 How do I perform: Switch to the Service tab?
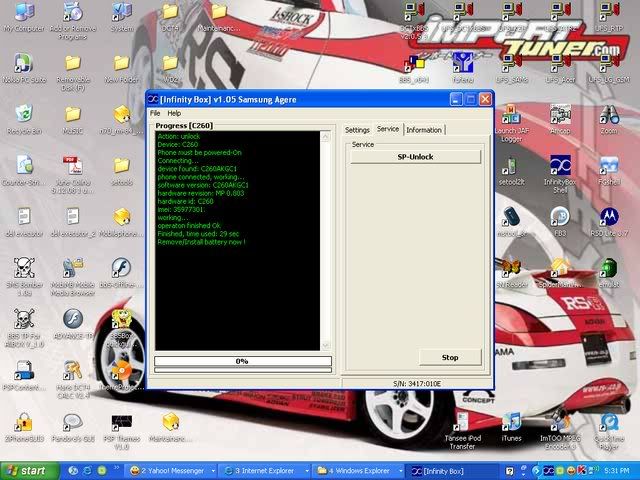tap(388, 129)
